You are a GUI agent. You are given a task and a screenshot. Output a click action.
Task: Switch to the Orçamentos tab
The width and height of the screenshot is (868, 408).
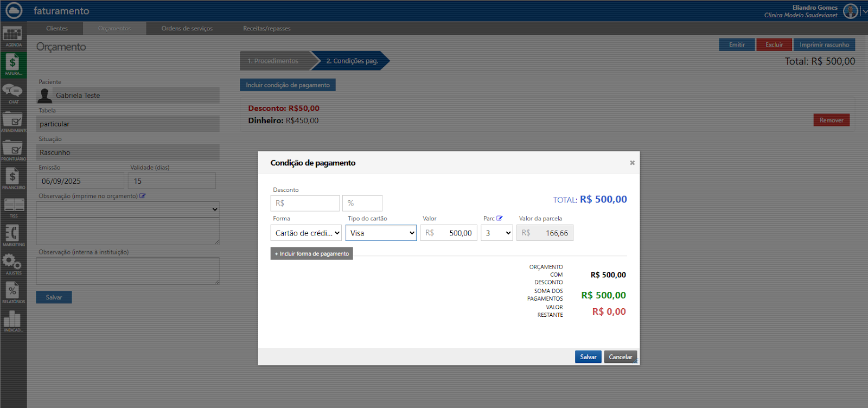(114, 28)
